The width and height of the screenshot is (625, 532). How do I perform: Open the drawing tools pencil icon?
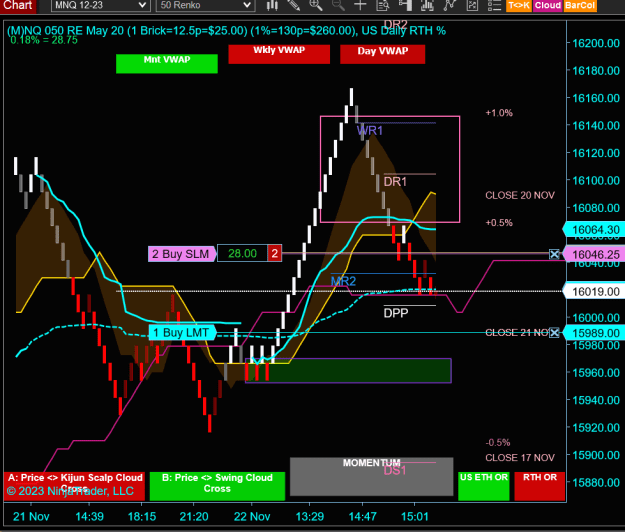[294, 5]
